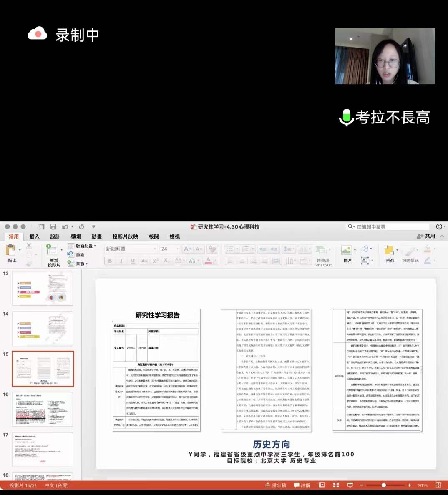Click the Paste (貼上) clipboard icon
448x495 pixels.
pyautogui.click(x=10, y=251)
